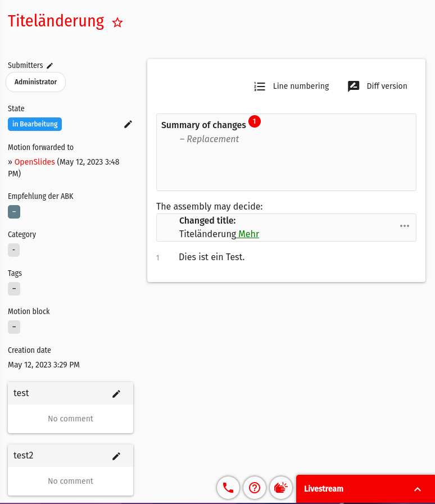Viewport: 435px width, 504px height.
Task: Edit the submitters with the pencil icon
Action: pos(50,65)
